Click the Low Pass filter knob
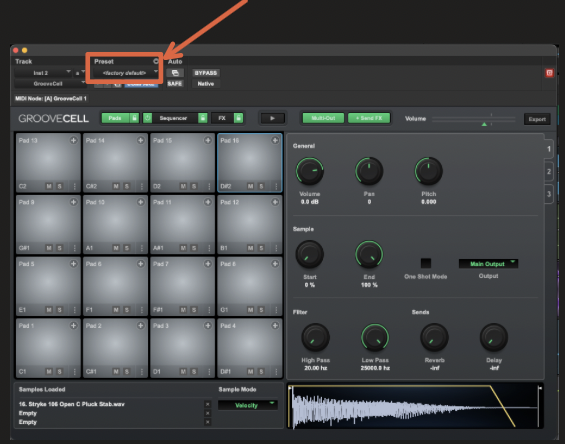Viewport: 565px width, 444px height. click(375, 338)
